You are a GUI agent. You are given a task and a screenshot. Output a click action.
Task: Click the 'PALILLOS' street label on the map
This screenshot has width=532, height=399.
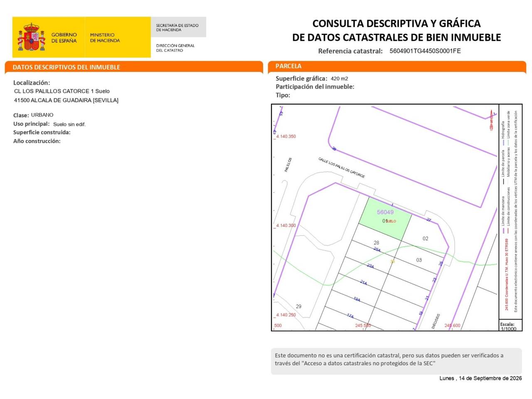point(288,165)
